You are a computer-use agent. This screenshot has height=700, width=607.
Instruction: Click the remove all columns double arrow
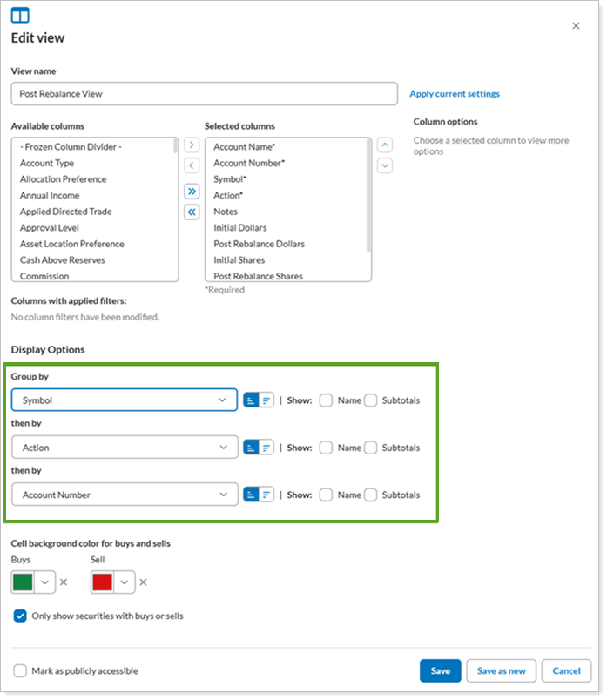pyautogui.click(x=192, y=212)
